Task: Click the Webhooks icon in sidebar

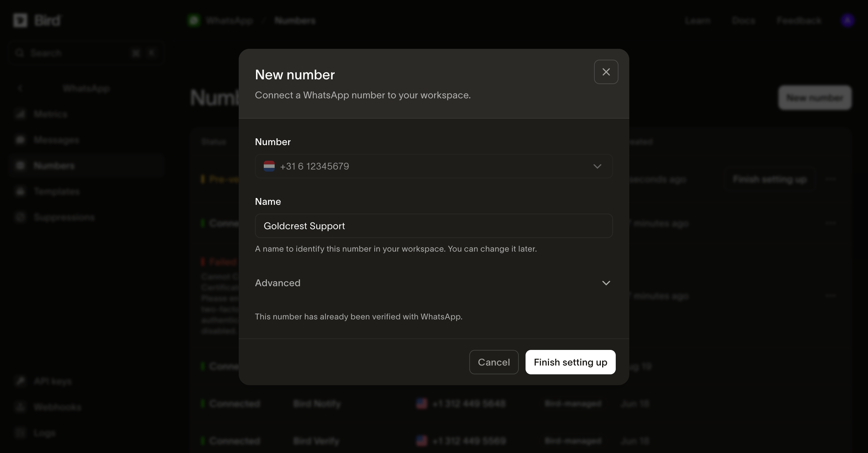Action: pyautogui.click(x=20, y=407)
